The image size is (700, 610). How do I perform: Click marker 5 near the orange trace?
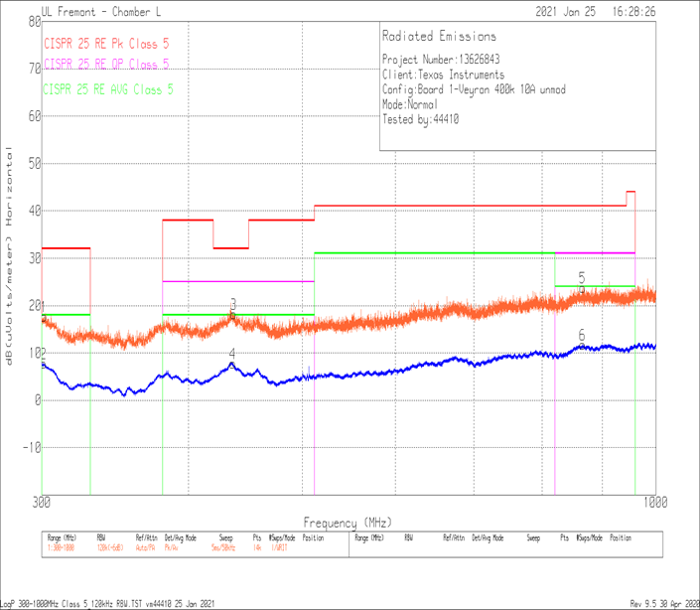click(x=582, y=277)
